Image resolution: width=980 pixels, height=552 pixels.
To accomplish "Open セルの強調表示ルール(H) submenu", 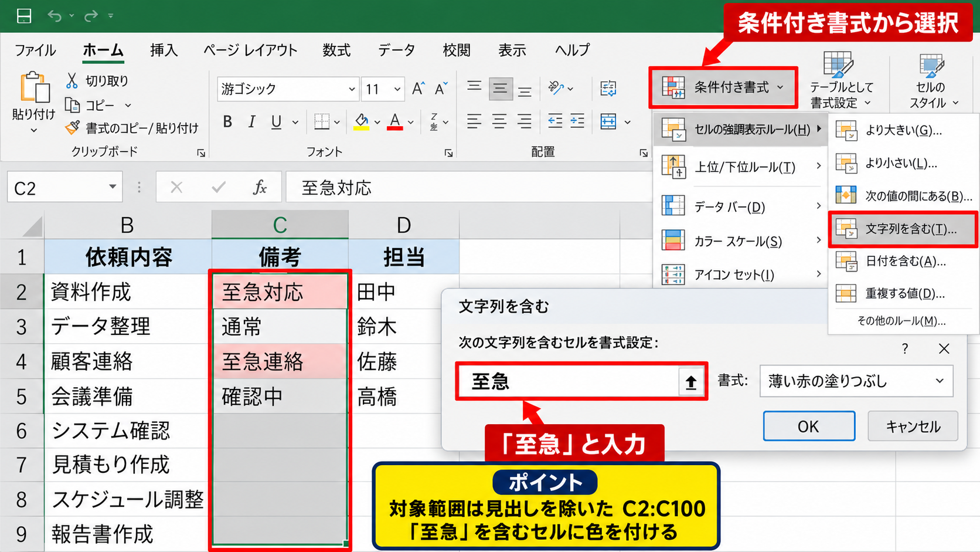I will coord(741,130).
